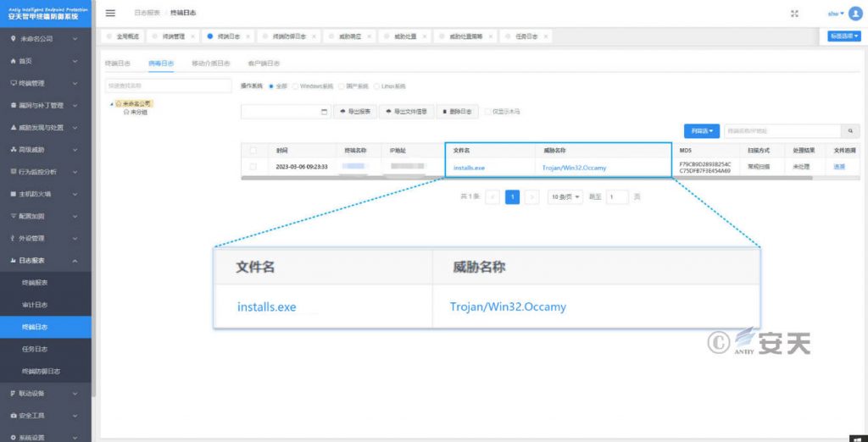Open 终端防御日志 in the sidebar submenu

(41, 371)
